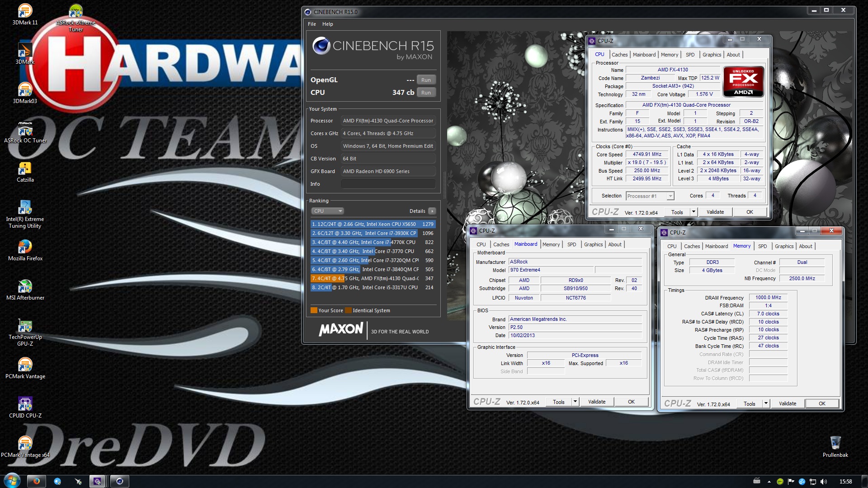Click the Firefox taskbar button
Screen dimensions: 868x488
pyautogui.click(x=37, y=481)
